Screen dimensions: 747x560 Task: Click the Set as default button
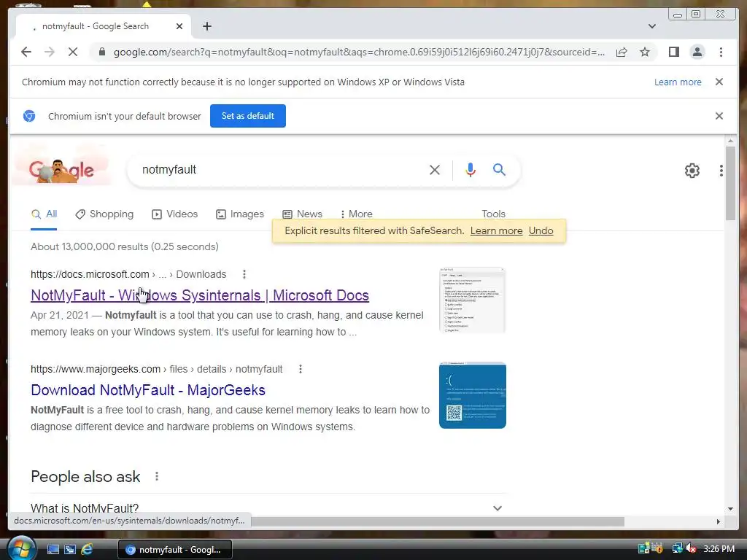(248, 116)
